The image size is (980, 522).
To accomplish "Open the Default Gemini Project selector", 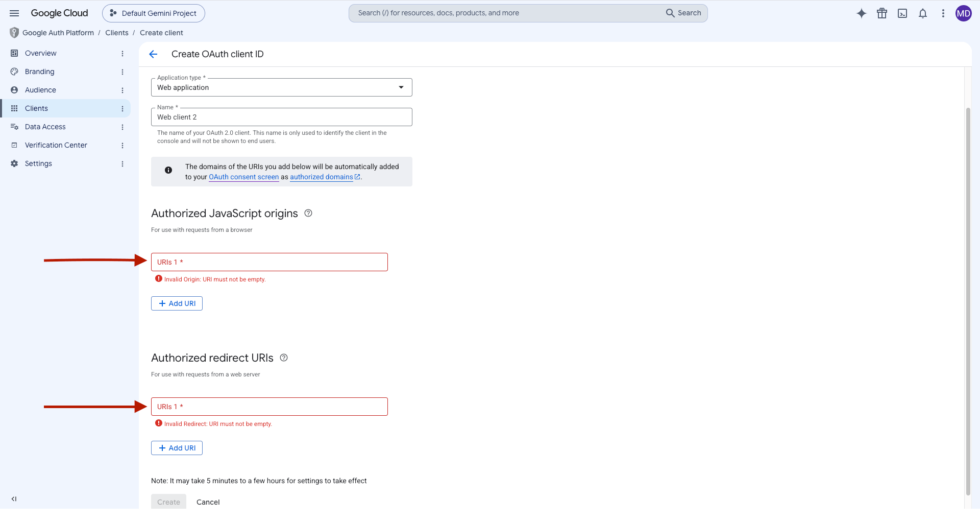I will [x=154, y=13].
